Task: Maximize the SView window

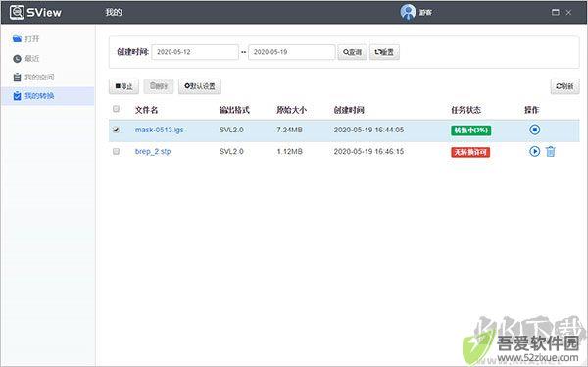Action: tap(555, 13)
